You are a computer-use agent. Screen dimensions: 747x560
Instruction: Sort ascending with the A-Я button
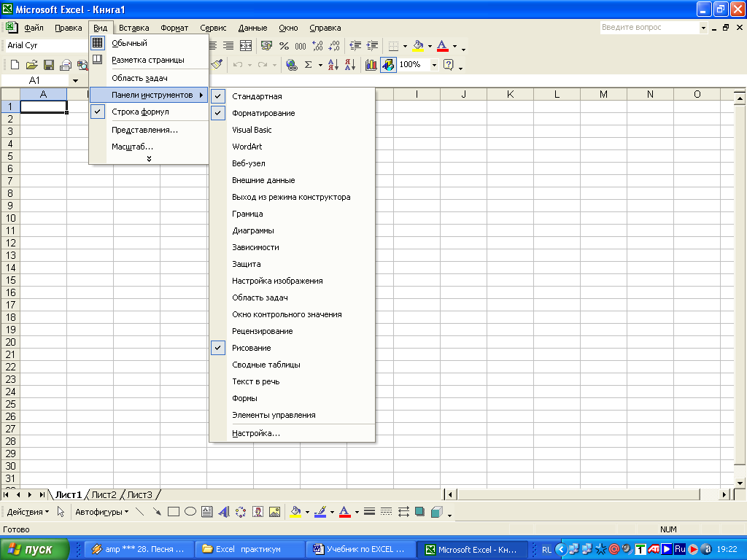[x=333, y=65]
